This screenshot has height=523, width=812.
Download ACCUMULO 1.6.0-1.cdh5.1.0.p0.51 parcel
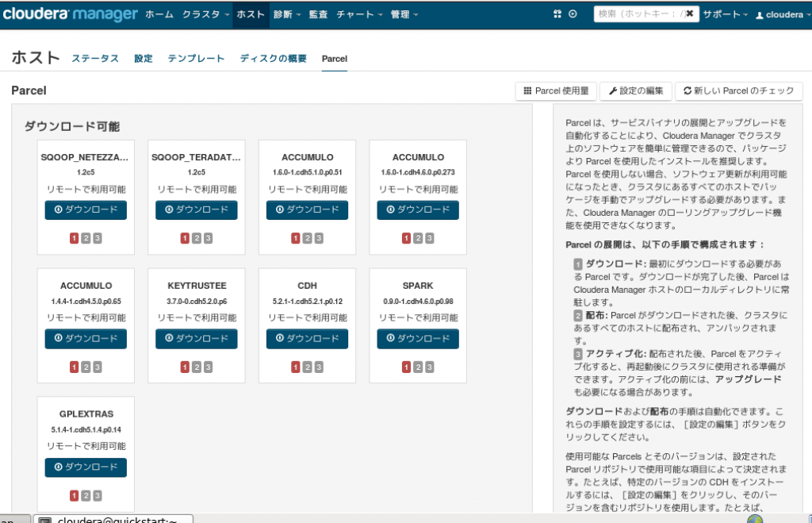coord(308,210)
